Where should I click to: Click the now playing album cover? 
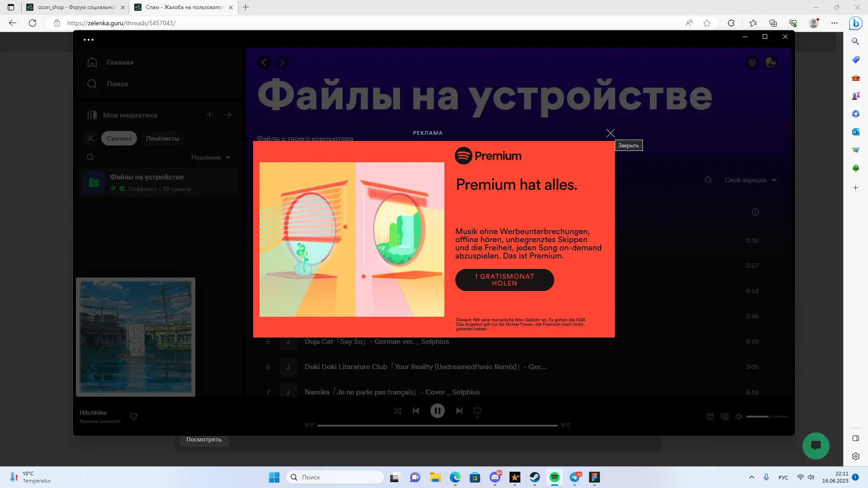click(136, 337)
